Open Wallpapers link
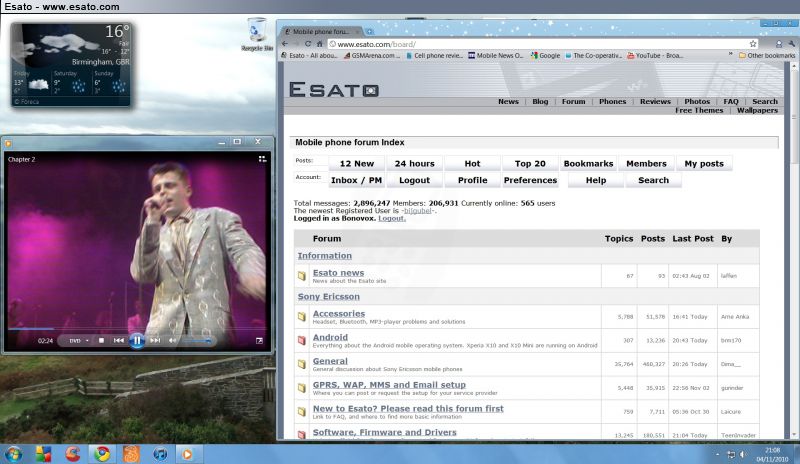This screenshot has height=464, width=800. tap(757, 110)
